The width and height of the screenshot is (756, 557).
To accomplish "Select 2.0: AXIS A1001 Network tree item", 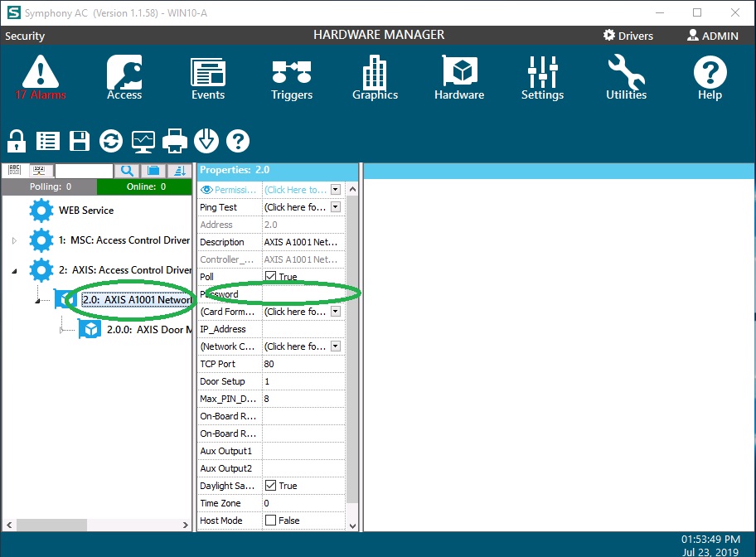I will pyautogui.click(x=137, y=299).
